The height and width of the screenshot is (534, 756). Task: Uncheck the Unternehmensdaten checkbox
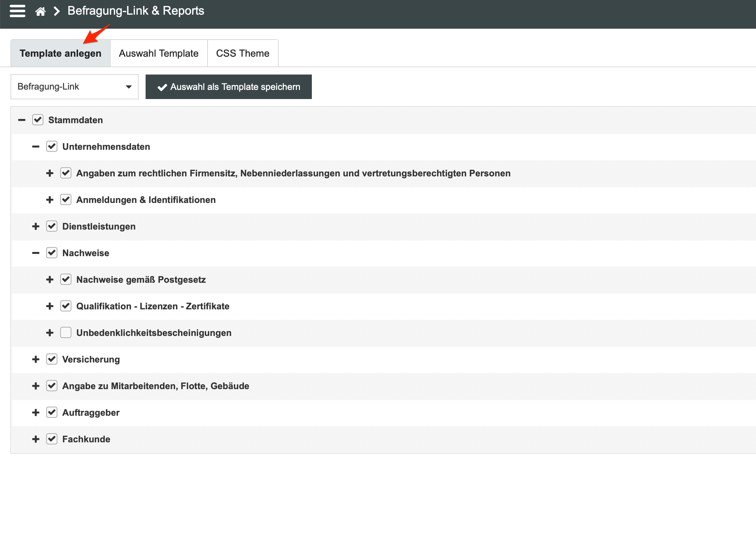pos(52,146)
